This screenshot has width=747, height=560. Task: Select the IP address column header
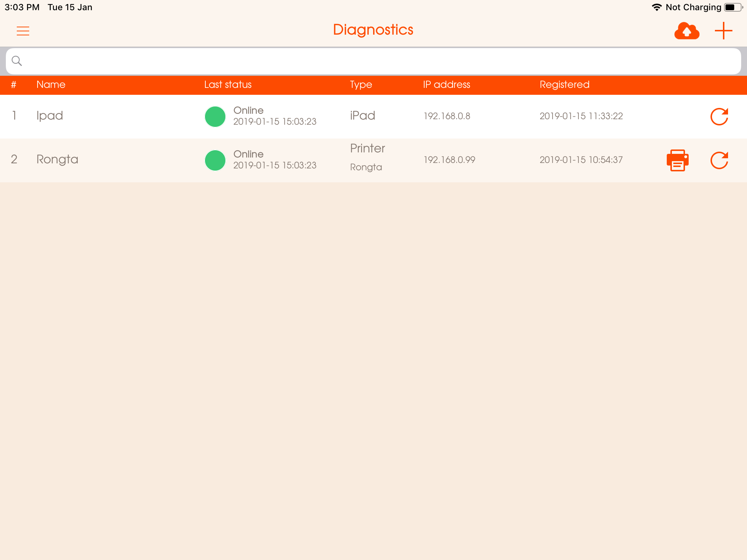click(x=447, y=85)
